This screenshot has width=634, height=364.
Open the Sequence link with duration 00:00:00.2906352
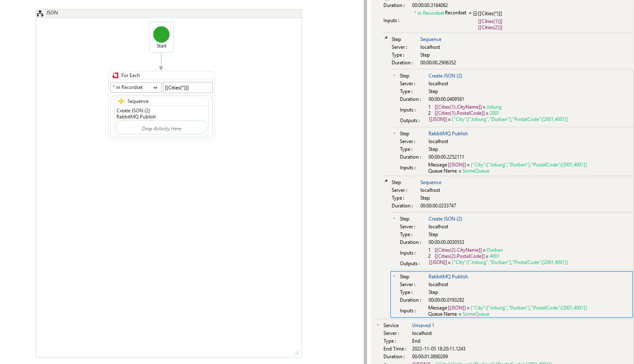click(431, 39)
